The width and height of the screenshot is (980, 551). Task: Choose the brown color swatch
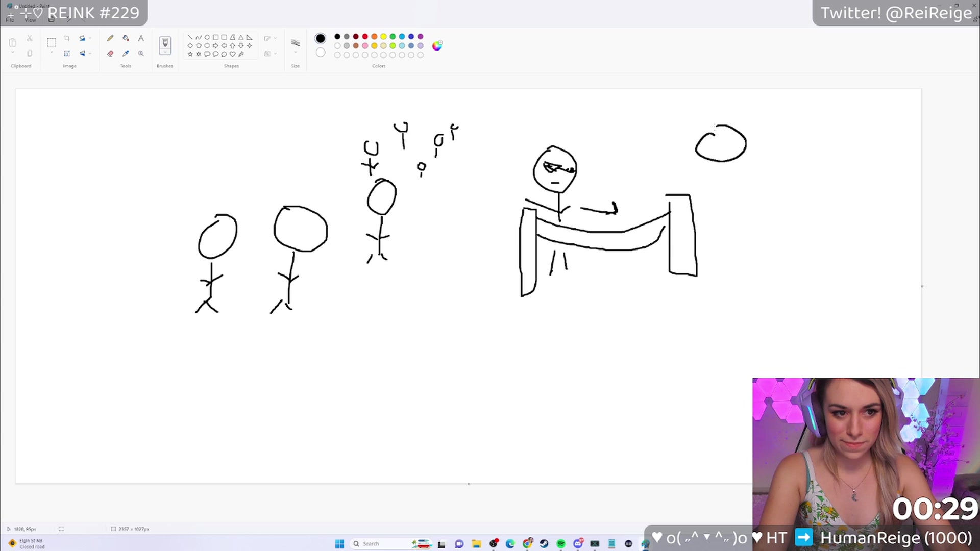356,45
